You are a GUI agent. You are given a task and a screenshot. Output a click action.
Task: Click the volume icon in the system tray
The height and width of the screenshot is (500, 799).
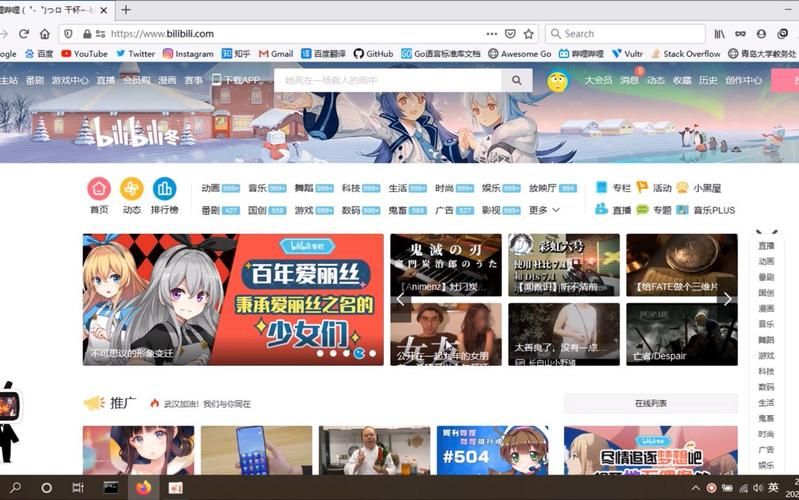pos(758,488)
